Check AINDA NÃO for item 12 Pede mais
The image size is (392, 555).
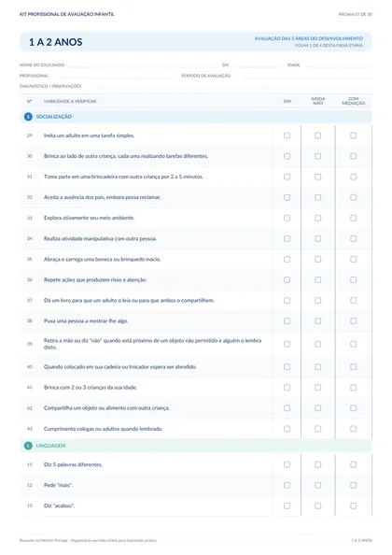(x=317, y=485)
